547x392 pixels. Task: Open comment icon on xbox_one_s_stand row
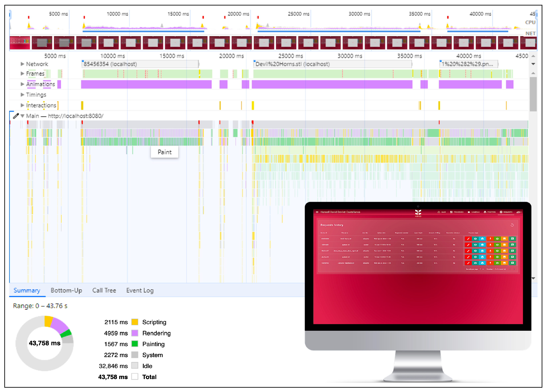click(x=512, y=251)
